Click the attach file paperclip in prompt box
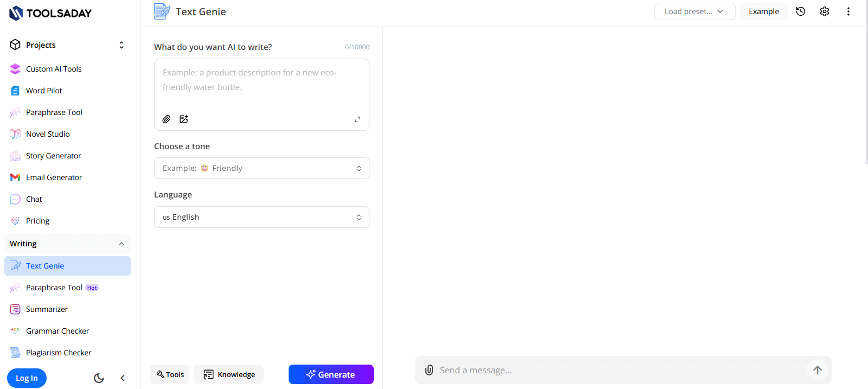868x389 pixels. [x=167, y=119]
